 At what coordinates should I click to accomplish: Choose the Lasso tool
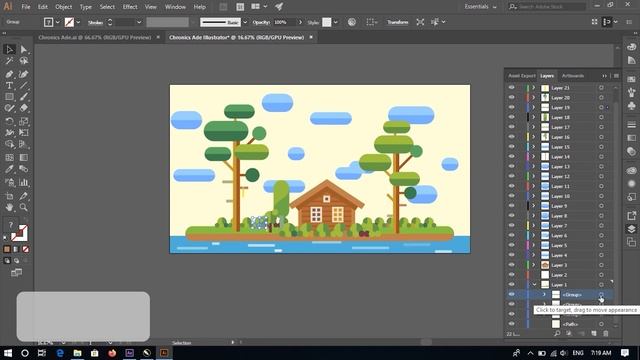click(x=24, y=61)
